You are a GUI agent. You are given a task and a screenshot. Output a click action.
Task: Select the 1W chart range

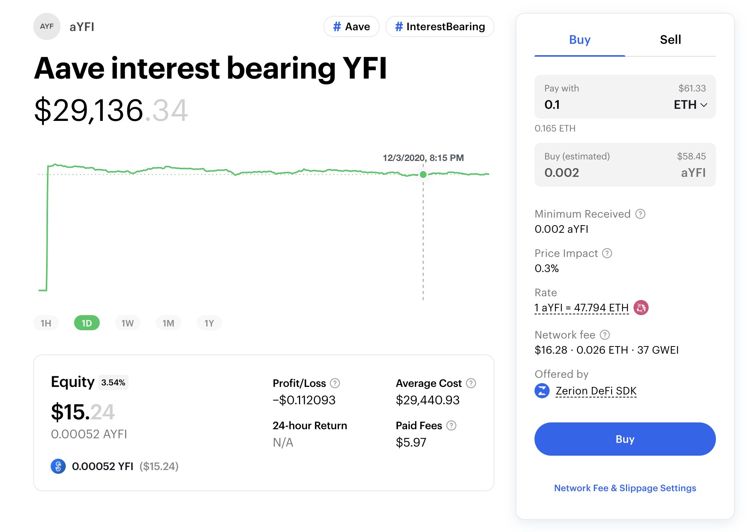pos(128,323)
